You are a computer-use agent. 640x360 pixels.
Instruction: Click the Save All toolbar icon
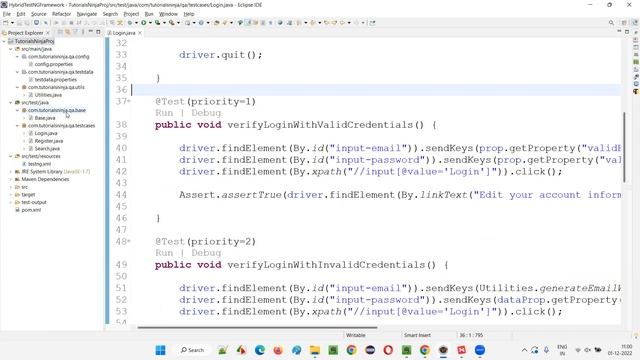click(x=27, y=23)
